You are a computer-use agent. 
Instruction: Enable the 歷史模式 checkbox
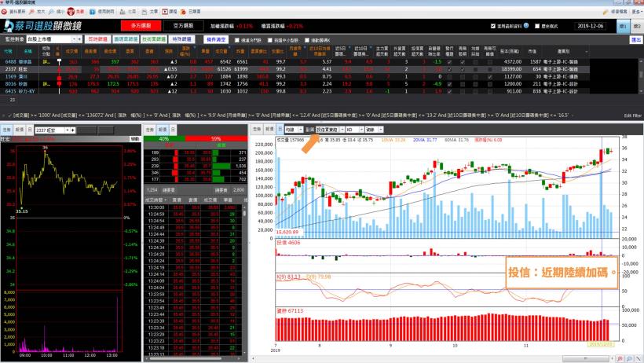(x=537, y=26)
